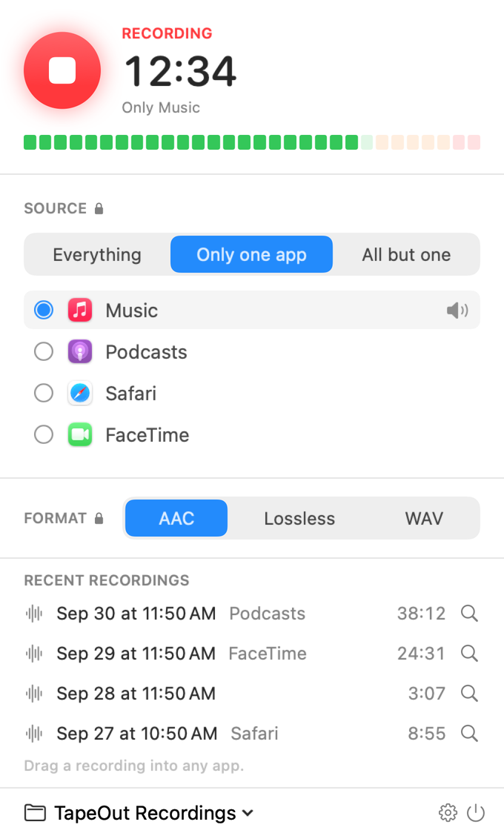Viewport: 504px width, 836px height.
Task: Switch source to Only one app
Action: pyautogui.click(x=252, y=254)
